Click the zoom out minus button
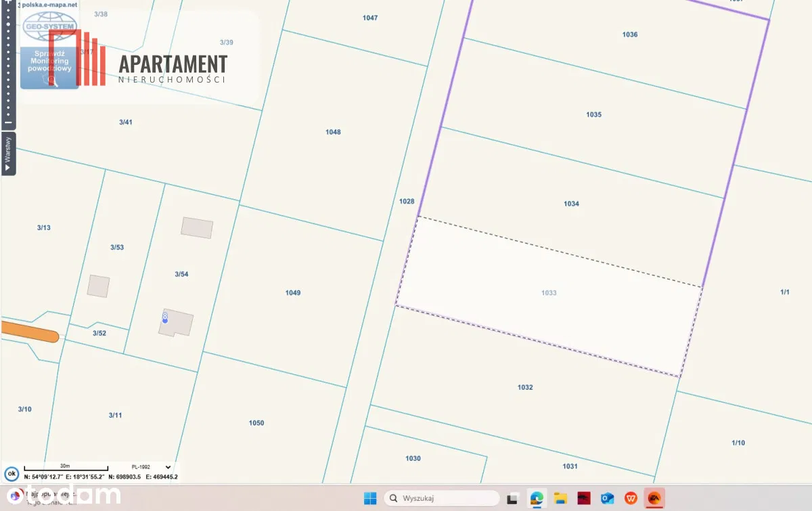The image size is (812, 511). click(8, 123)
